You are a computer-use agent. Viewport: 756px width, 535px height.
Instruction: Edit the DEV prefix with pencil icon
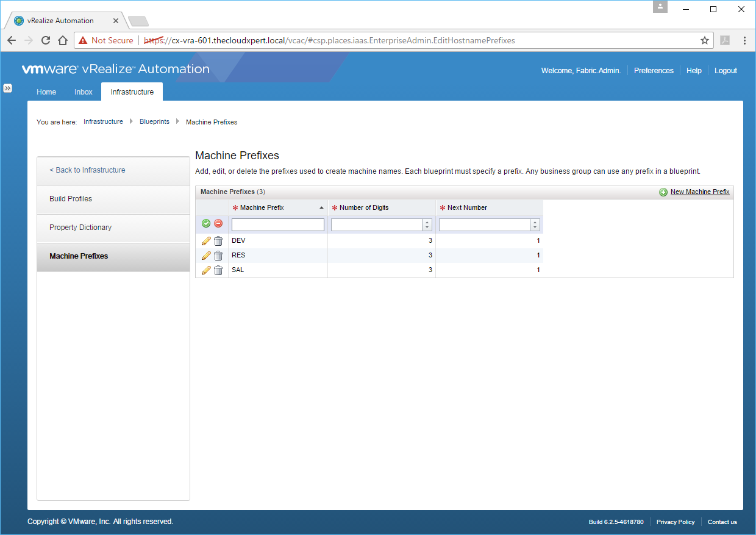[206, 241]
